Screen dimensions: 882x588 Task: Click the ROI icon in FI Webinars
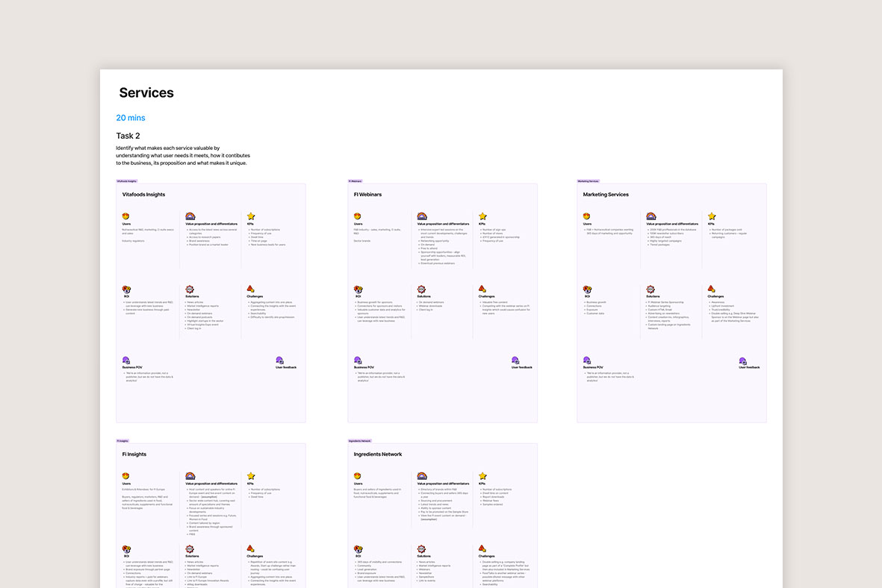358,289
